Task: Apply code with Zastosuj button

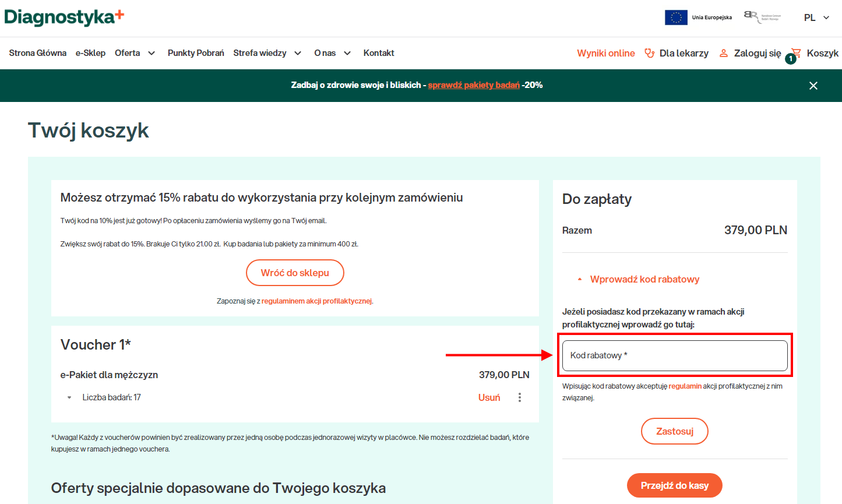Action: coord(675,431)
